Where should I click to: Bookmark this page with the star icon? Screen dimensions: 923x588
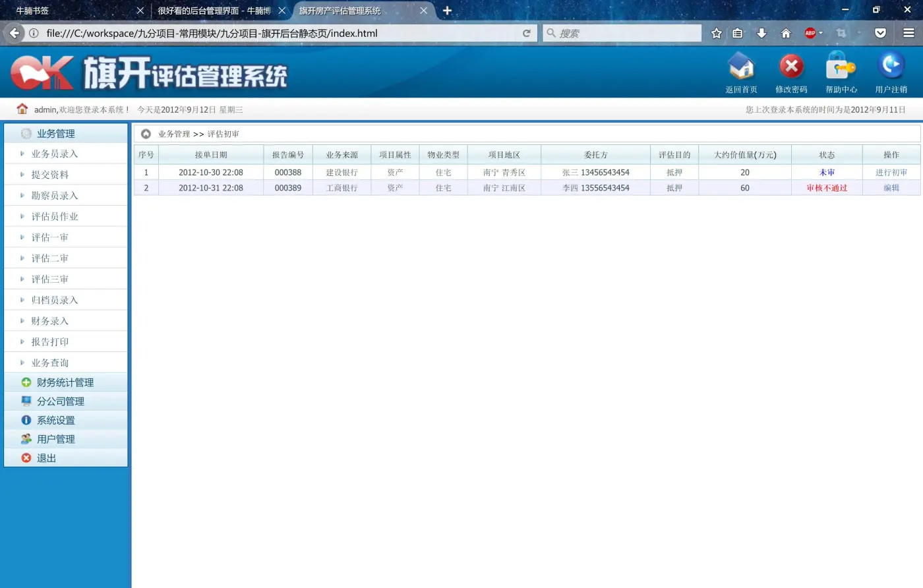point(717,33)
